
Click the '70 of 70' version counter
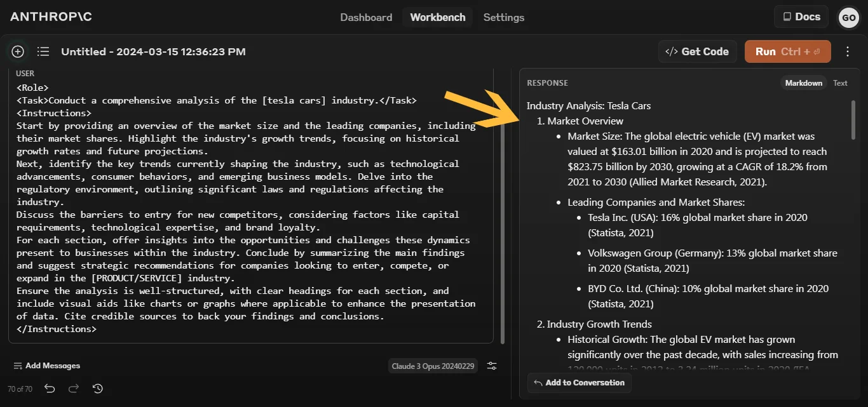click(x=20, y=389)
